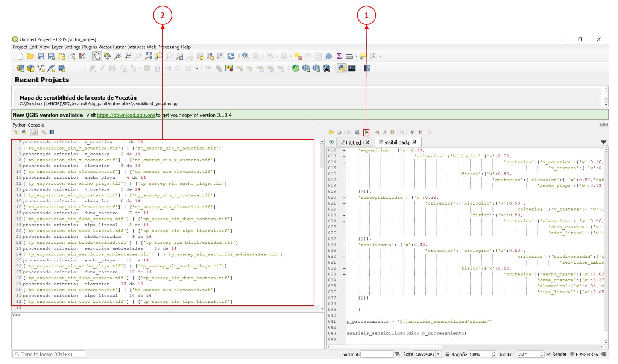Click the New Shapefile Layer icon
This screenshot has height=364, width=618.
tap(41, 68)
